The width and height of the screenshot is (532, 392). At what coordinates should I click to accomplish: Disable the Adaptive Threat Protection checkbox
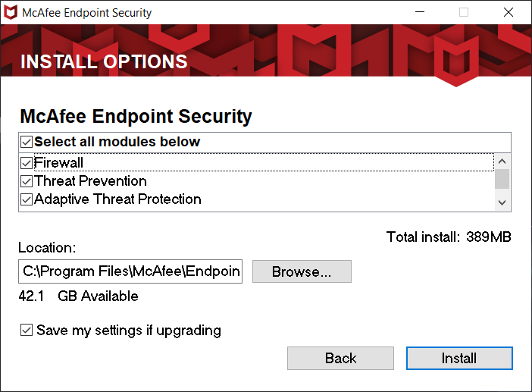(x=27, y=199)
